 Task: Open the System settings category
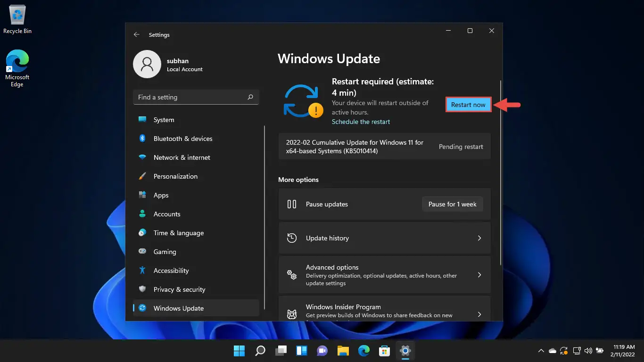click(x=196, y=120)
